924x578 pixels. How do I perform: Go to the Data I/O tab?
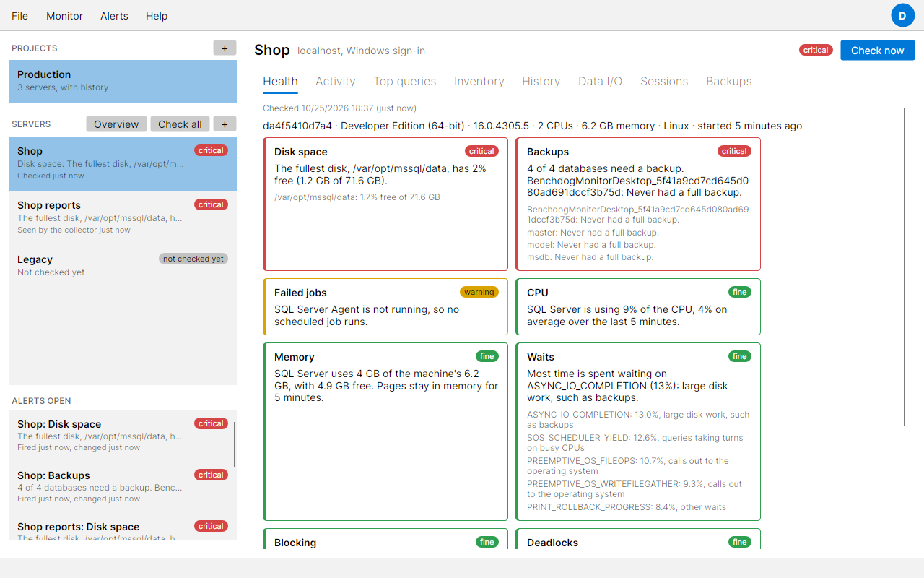coord(601,82)
